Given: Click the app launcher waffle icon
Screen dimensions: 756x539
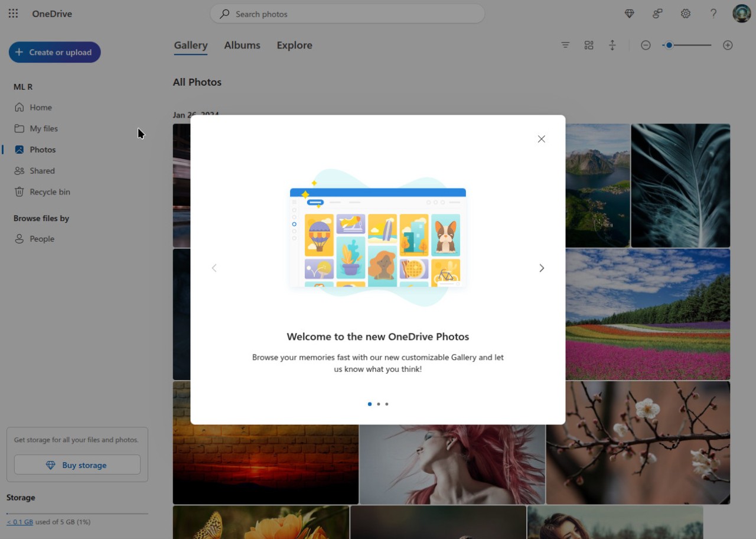Looking at the screenshot, I should (13, 13).
